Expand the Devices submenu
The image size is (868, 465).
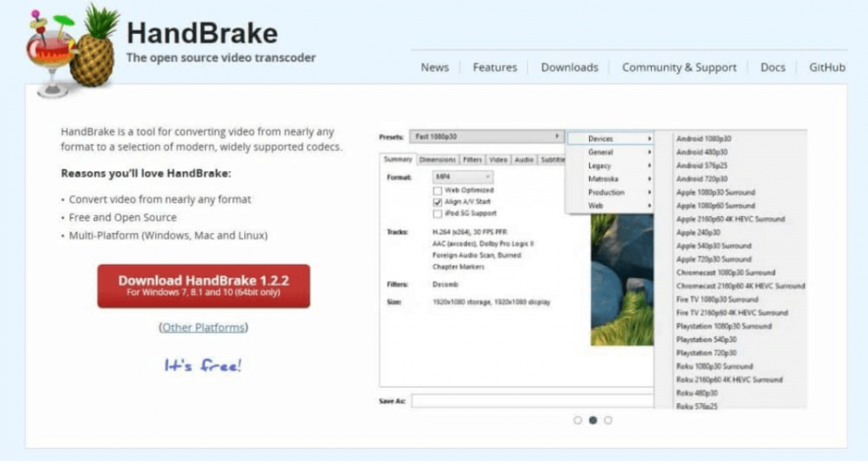pyautogui.click(x=610, y=139)
